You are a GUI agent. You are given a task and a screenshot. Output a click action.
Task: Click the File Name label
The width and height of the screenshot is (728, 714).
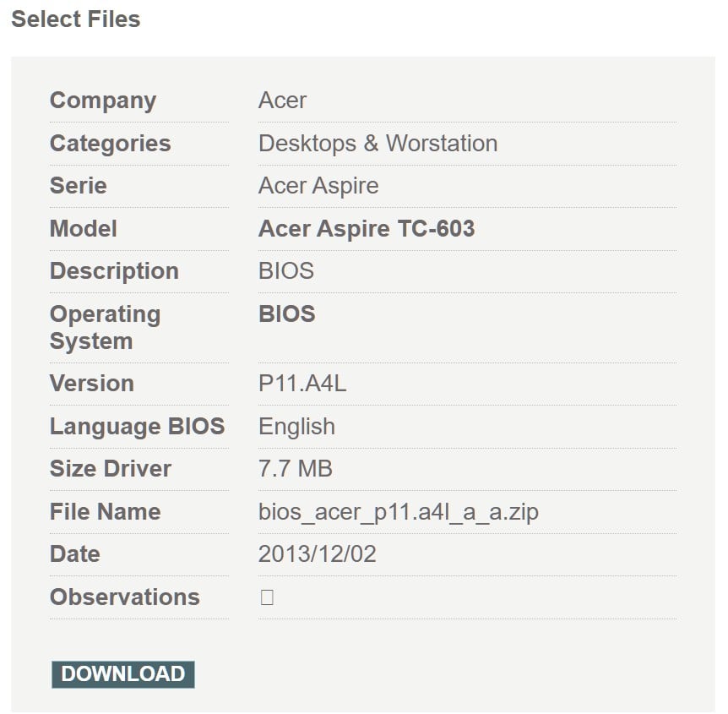point(106,511)
